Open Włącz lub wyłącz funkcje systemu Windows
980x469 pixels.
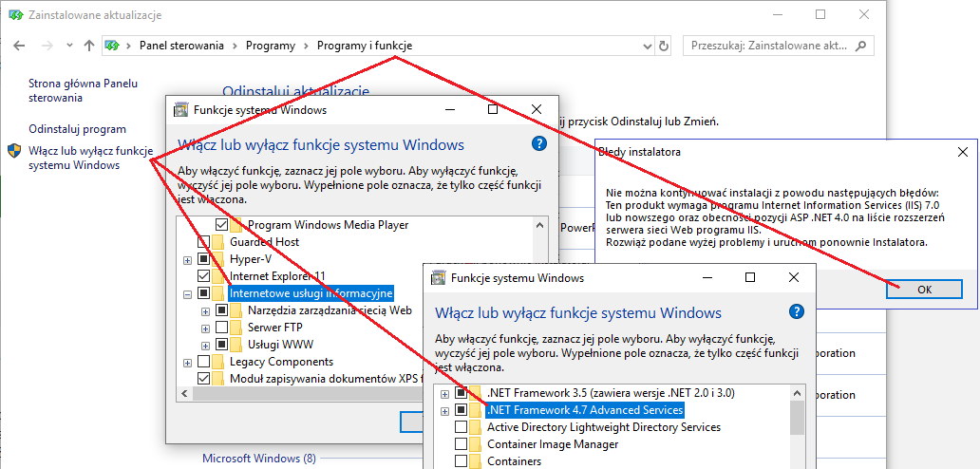[90, 158]
